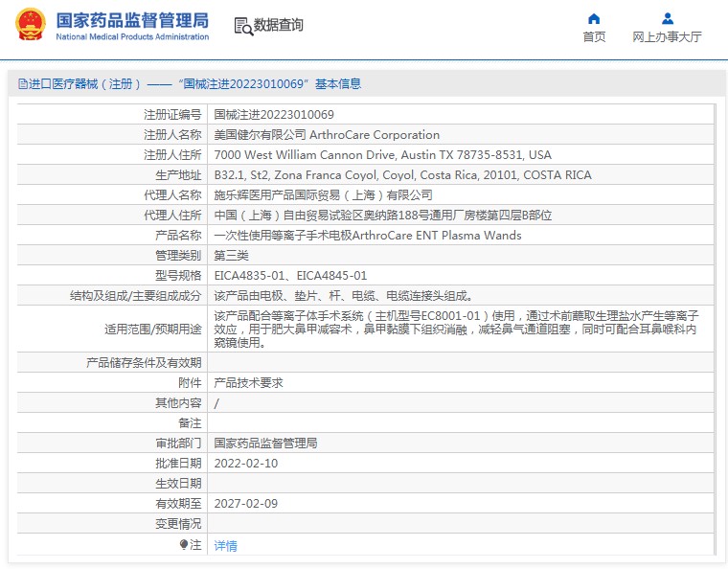
Task: Click the document icon before 进口医疗器械
Action: pos(23,84)
